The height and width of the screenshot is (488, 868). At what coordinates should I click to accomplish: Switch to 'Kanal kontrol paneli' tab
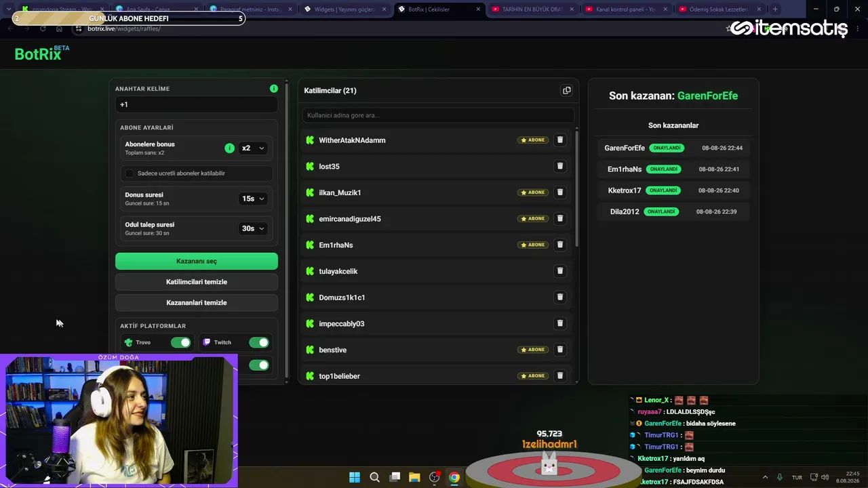[x=625, y=9]
